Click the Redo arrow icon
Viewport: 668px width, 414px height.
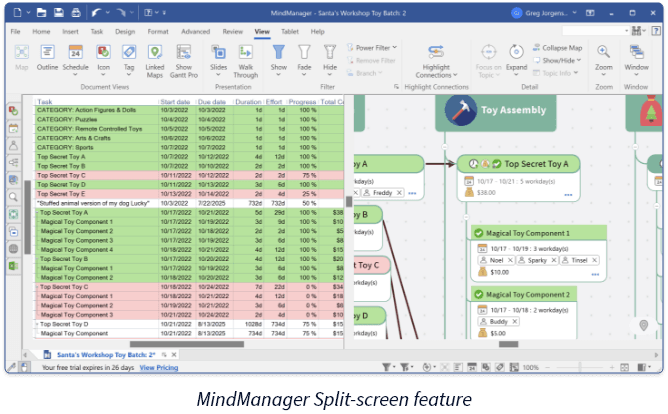[x=121, y=13]
